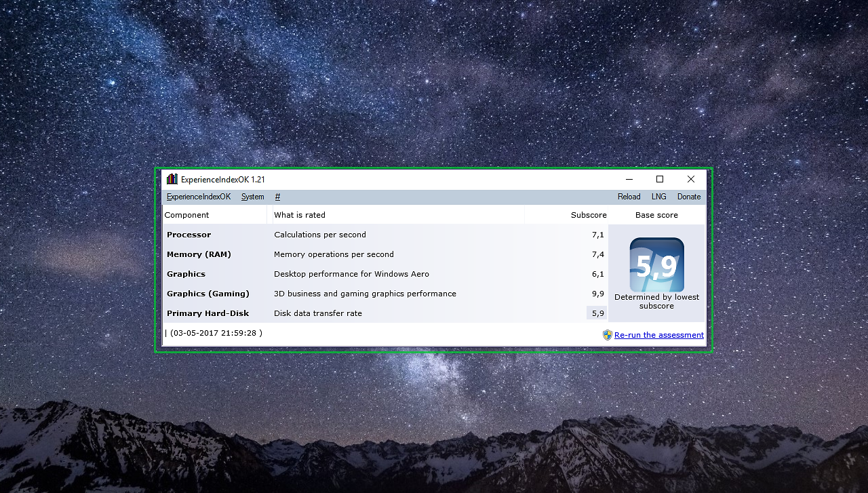
Task: Click the shield icon beside Re-run the assessment
Action: [x=608, y=335]
